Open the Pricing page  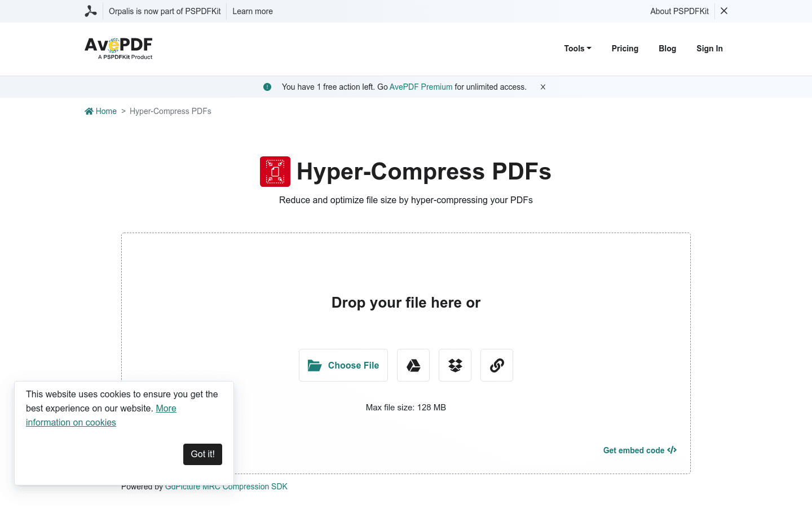(x=625, y=49)
